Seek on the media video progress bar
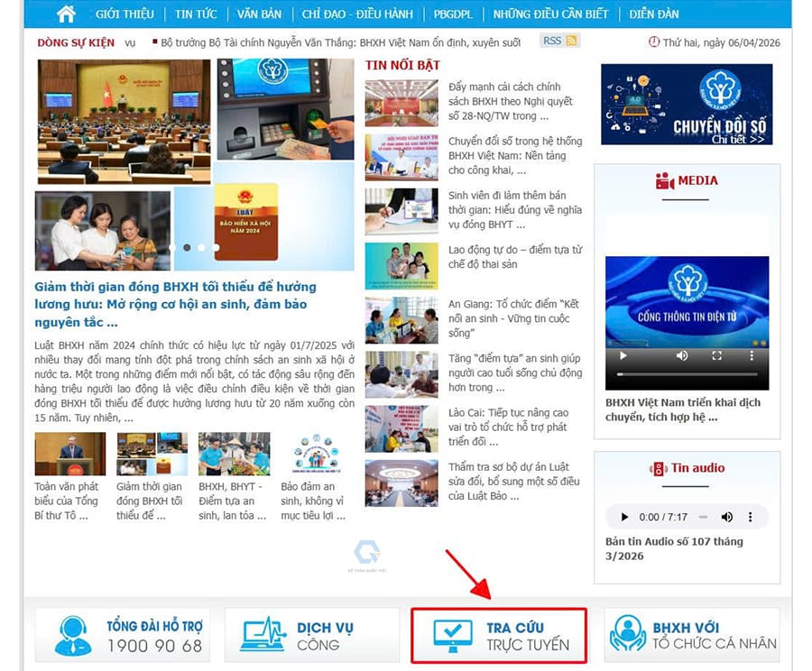The image size is (812, 671). 687,373
